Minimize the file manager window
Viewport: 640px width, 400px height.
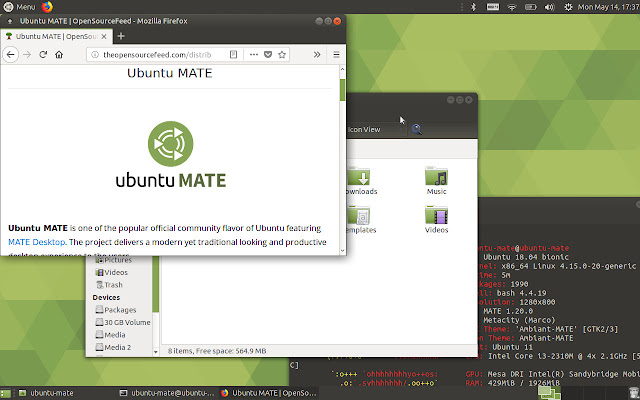(x=451, y=100)
